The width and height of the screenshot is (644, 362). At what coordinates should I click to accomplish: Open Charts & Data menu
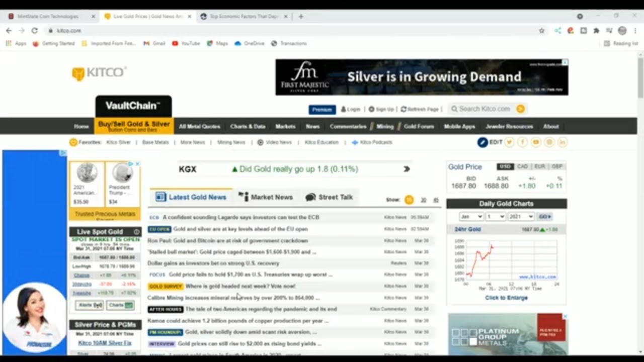[x=248, y=126]
